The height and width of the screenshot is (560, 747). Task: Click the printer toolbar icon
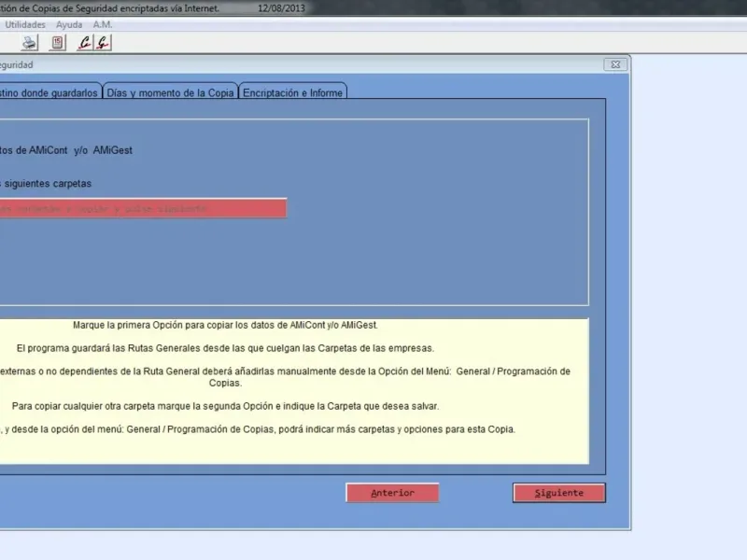click(30, 43)
